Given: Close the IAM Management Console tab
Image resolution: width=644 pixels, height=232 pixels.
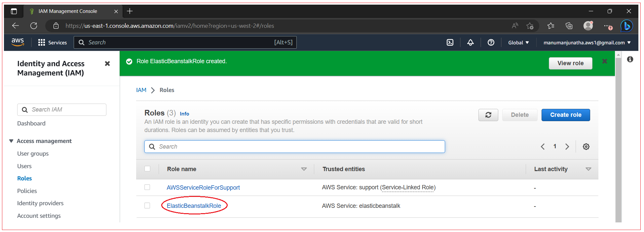Looking at the screenshot, I should (x=116, y=11).
